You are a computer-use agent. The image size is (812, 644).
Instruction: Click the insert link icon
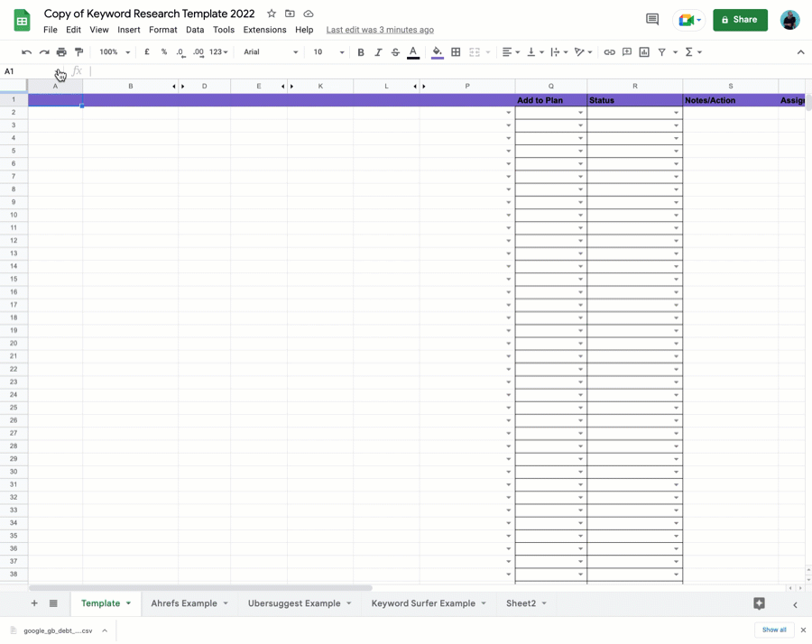[x=609, y=52]
